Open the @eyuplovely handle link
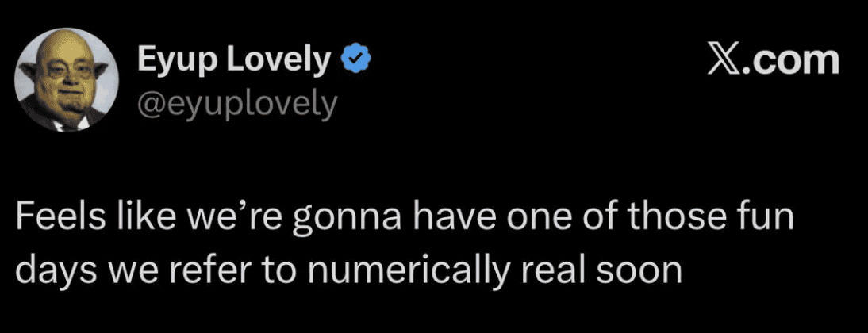Viewport: 868px width, 333px height. pos(237,102)
